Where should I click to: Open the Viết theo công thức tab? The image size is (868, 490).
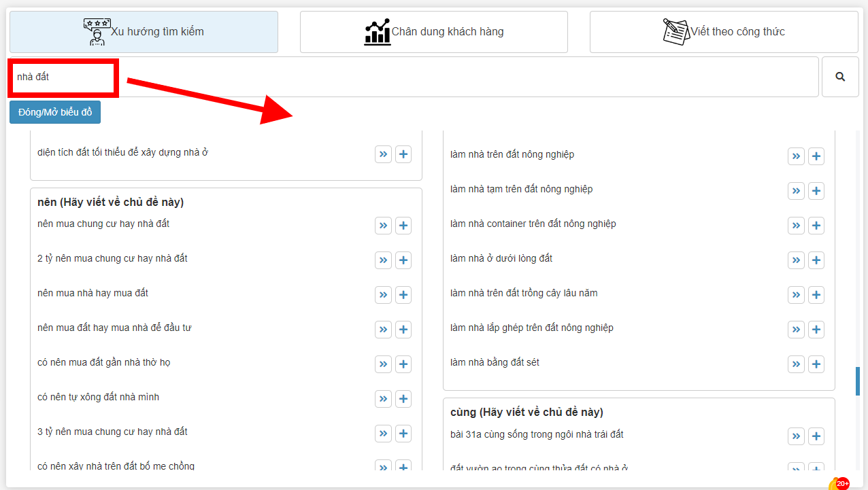724,32
